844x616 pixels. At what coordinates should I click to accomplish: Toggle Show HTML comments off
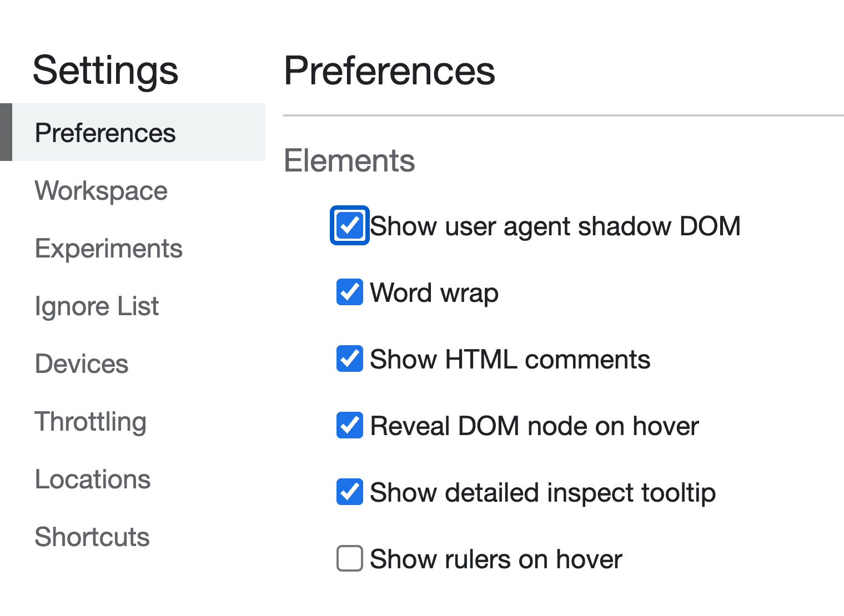pos(349,359)
